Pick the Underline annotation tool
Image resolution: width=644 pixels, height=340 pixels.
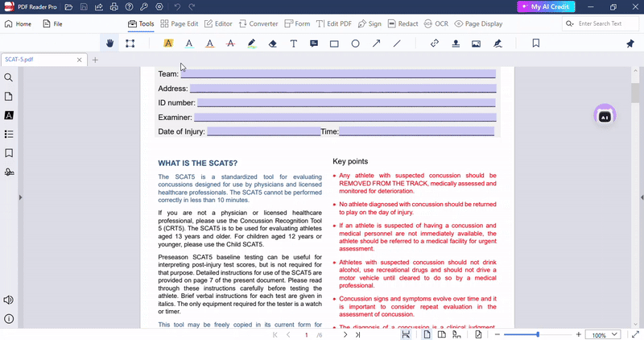click(x=189, y=44)
